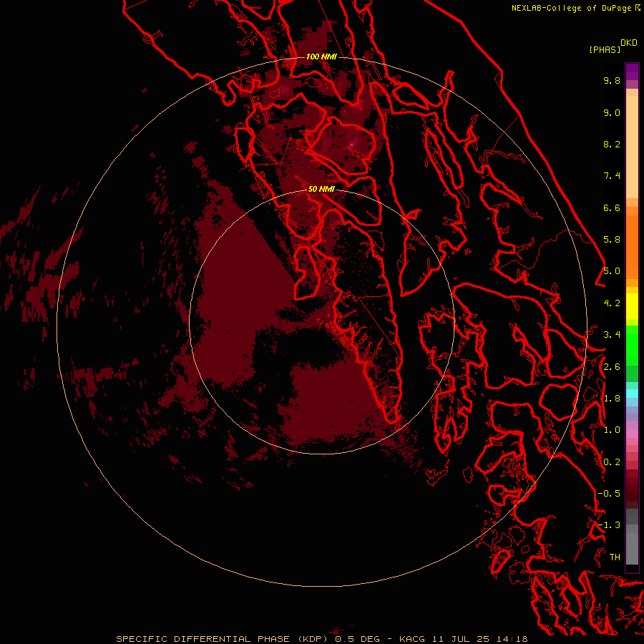Click the 1.8 value on the legend

(612, 399)
